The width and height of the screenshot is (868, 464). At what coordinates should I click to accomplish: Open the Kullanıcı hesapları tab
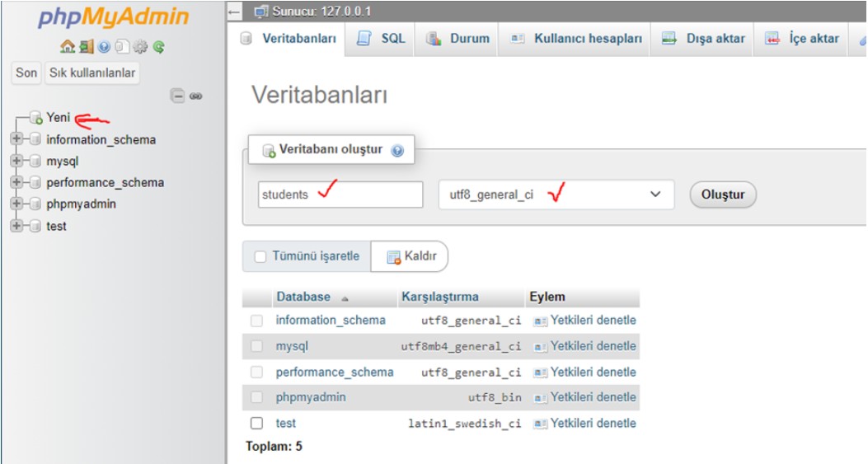576,39
